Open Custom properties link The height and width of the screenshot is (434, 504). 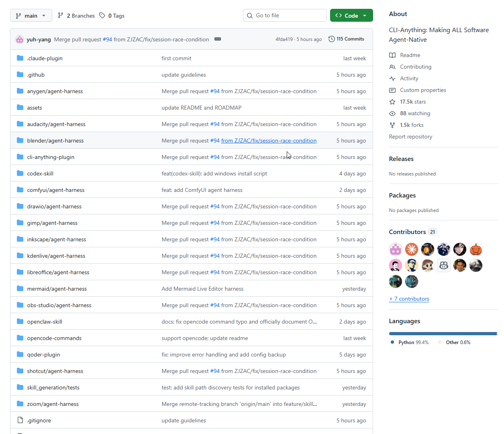423,90
